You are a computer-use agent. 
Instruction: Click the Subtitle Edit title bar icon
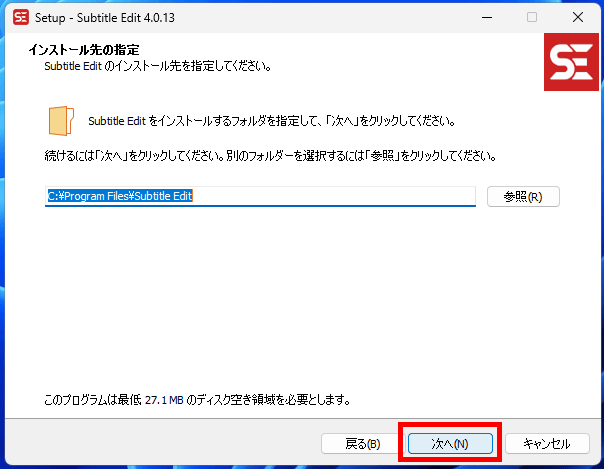coord(21,17)
